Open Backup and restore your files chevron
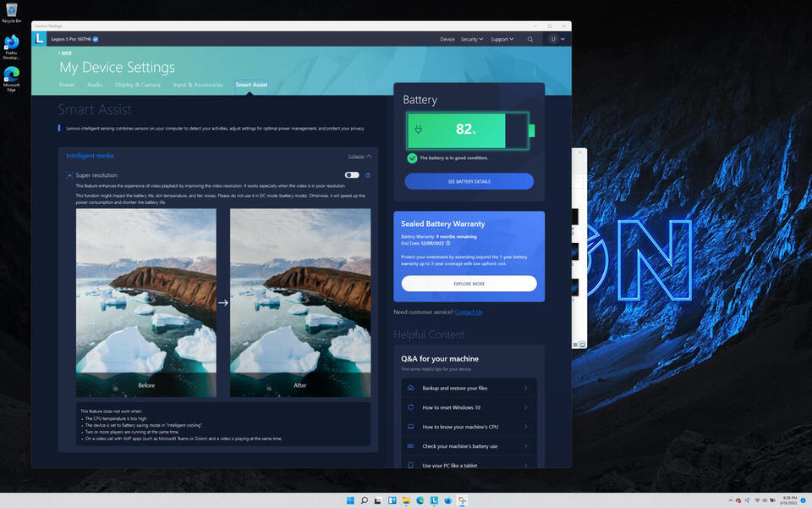Screen dimensions: 812x508 coord(525,388)
